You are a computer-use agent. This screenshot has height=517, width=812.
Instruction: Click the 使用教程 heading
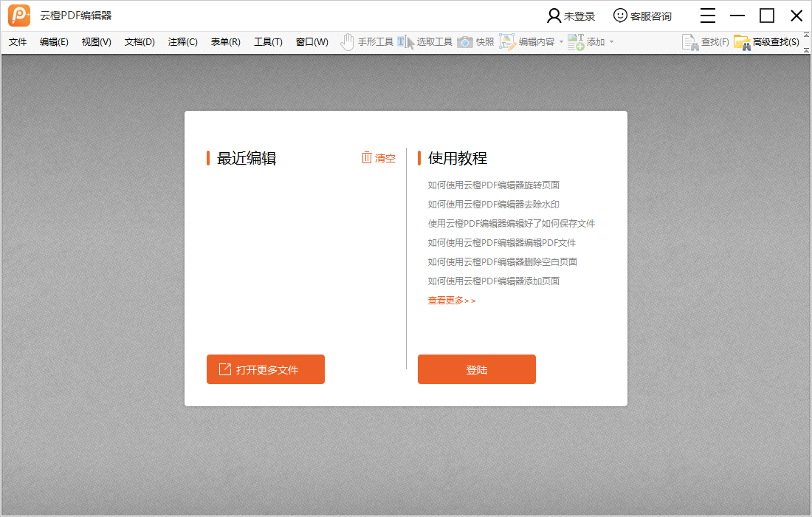click(458, 158)
